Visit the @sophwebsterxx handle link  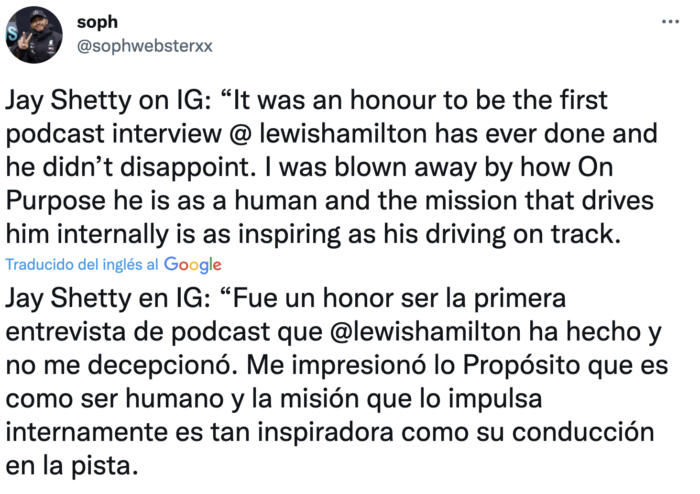click(x=144, y=46)
